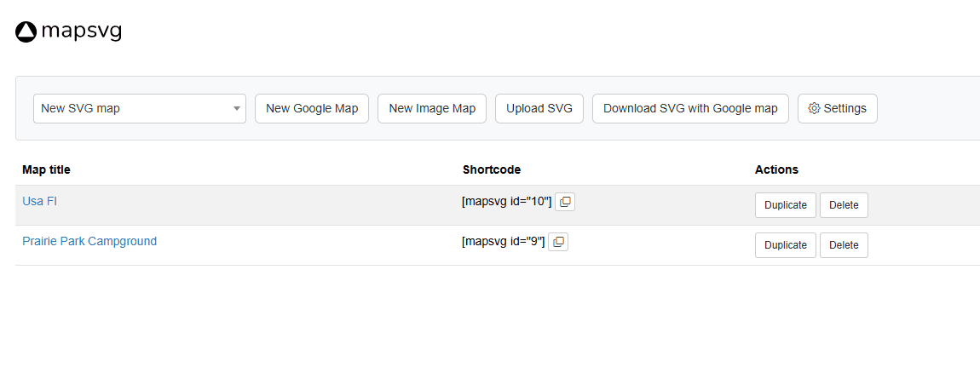Copy the shortcode for map id 10
The width and height of the screenshot is (980, 390).
coord(565,202)
